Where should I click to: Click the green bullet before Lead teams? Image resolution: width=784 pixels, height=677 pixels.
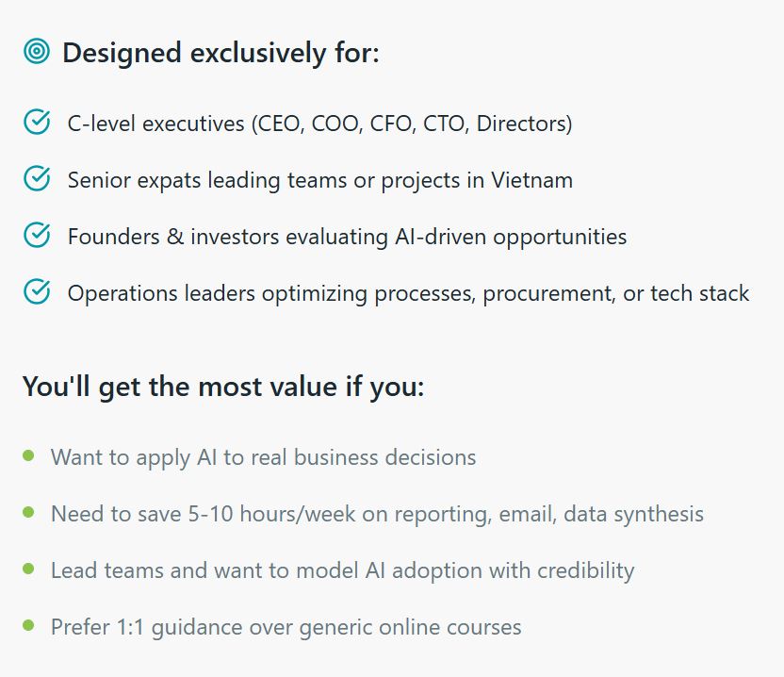(x=29, y=570)
